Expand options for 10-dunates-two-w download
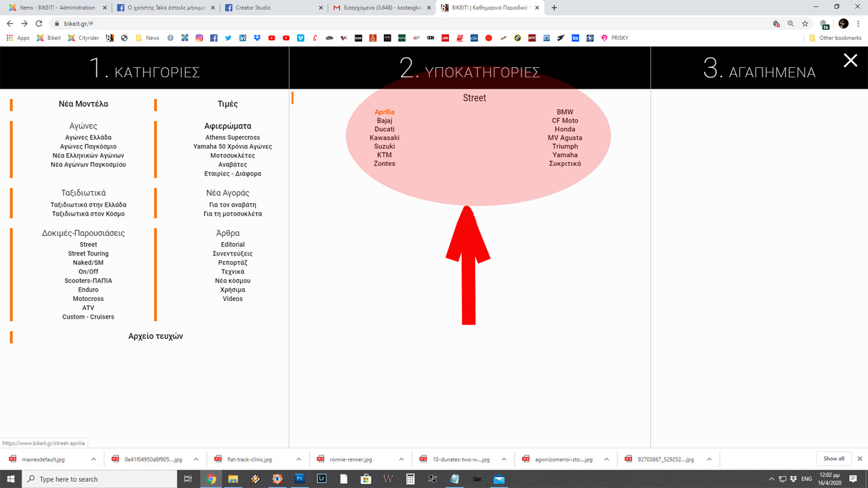The width and height of the screenshot is (868, 488). [504, 459]
